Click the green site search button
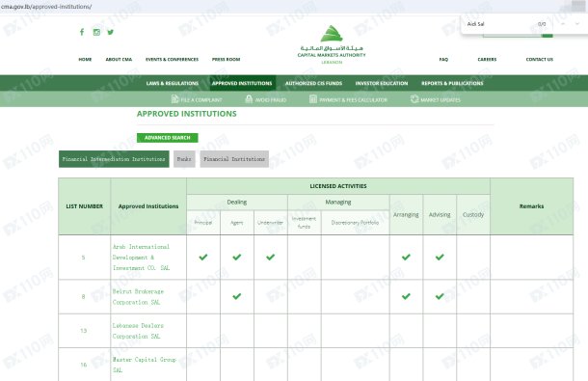This screenshot has height=381, width=588. click(548, 36)
